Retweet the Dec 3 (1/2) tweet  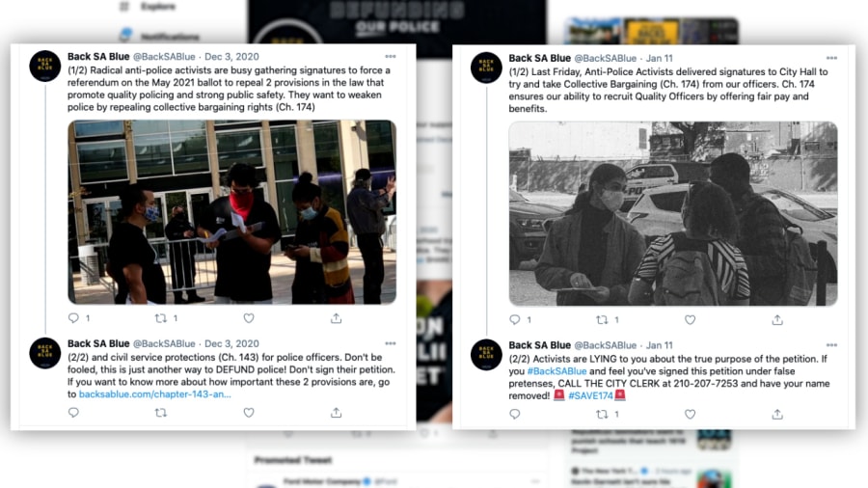[x=160, y=318]
